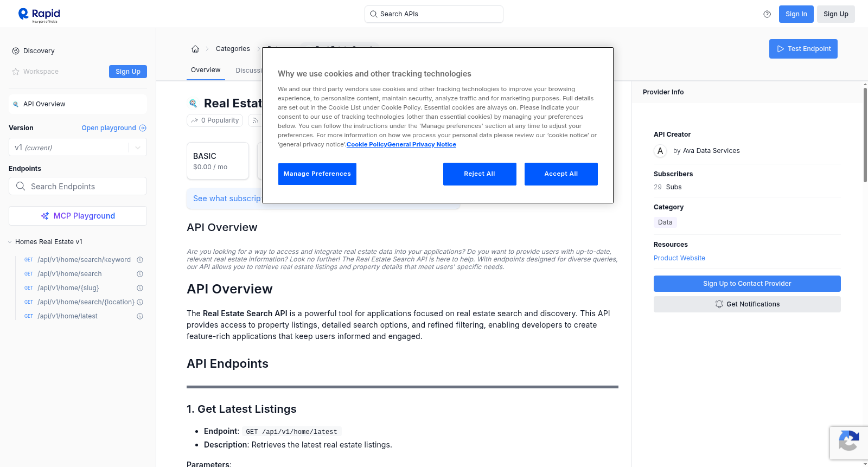This screenshot has width=868, height=467.
Task: Select GET /api/v1/home/search endpoint
Action: pos(69,274)
